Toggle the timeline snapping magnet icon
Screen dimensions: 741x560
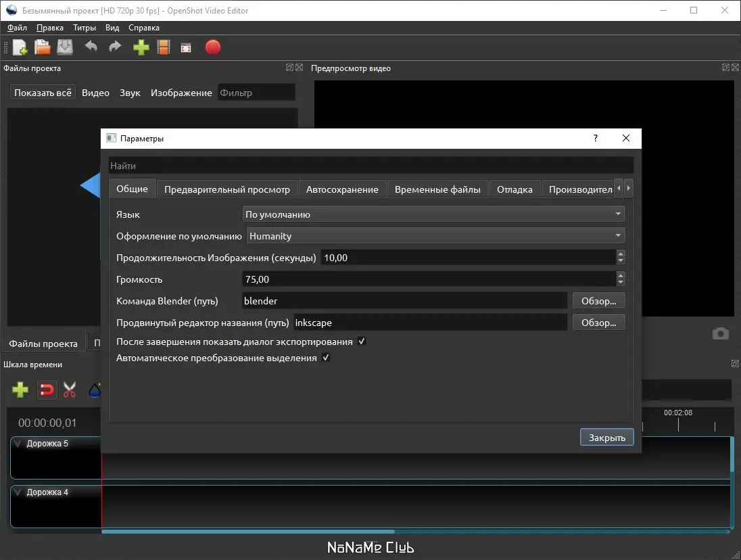pos(47,390)
